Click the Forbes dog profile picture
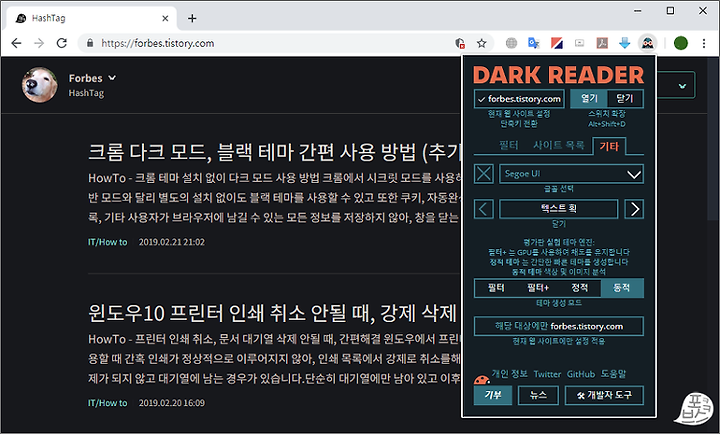Screen dimensions: 720x434 39,85
